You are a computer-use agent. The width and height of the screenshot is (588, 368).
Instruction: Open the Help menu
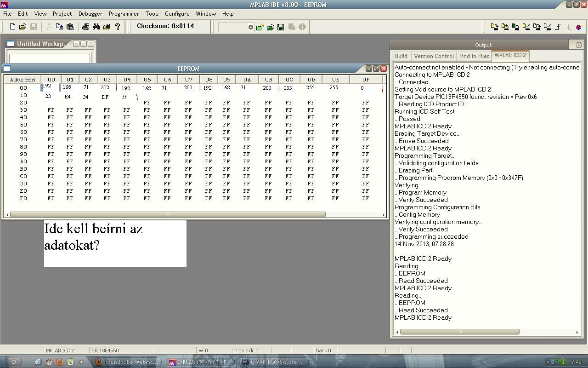228,14
